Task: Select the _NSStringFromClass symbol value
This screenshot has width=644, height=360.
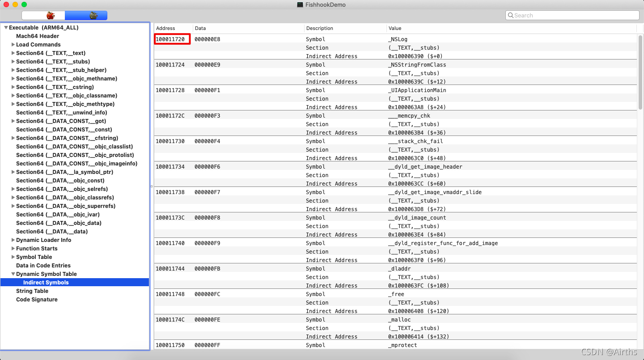Action: (x=417, y=65)
